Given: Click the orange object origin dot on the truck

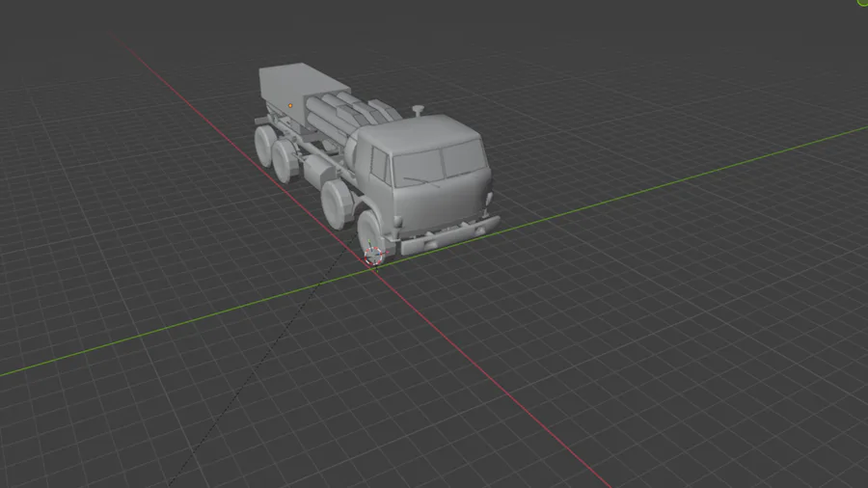Looking at the screenshot, I should (x=290, y=106).
